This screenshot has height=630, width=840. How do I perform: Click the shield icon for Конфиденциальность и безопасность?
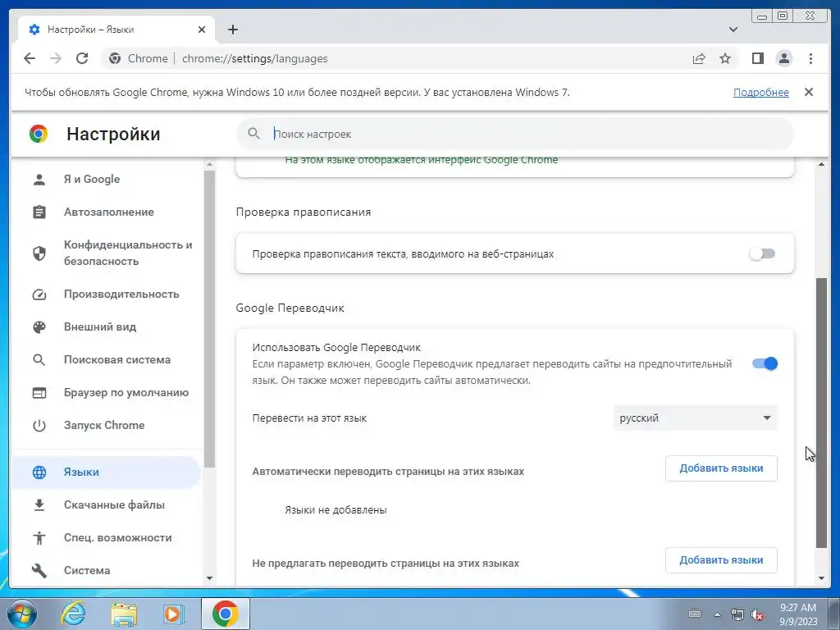coord(39,253)
